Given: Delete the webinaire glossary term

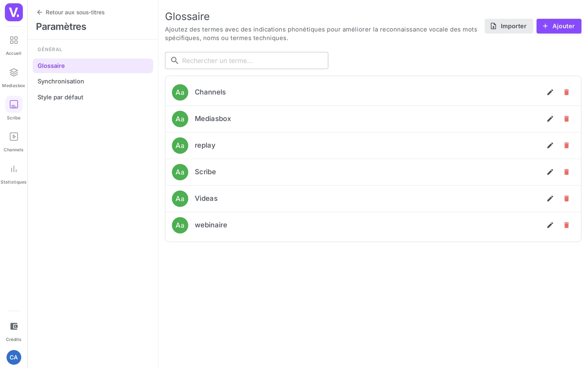Looking at the screenshot, I should point(566,225).
